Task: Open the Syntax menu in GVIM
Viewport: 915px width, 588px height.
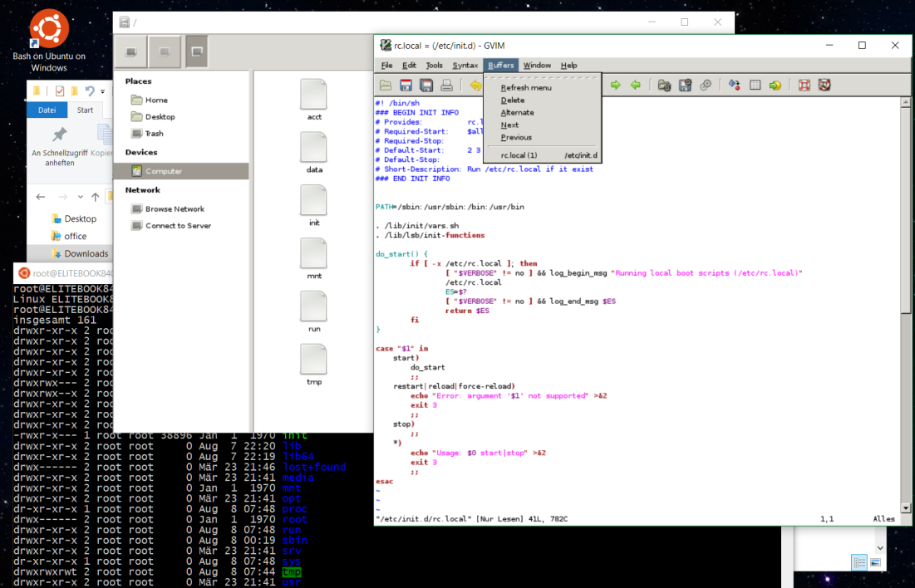Action: [465, 65]
